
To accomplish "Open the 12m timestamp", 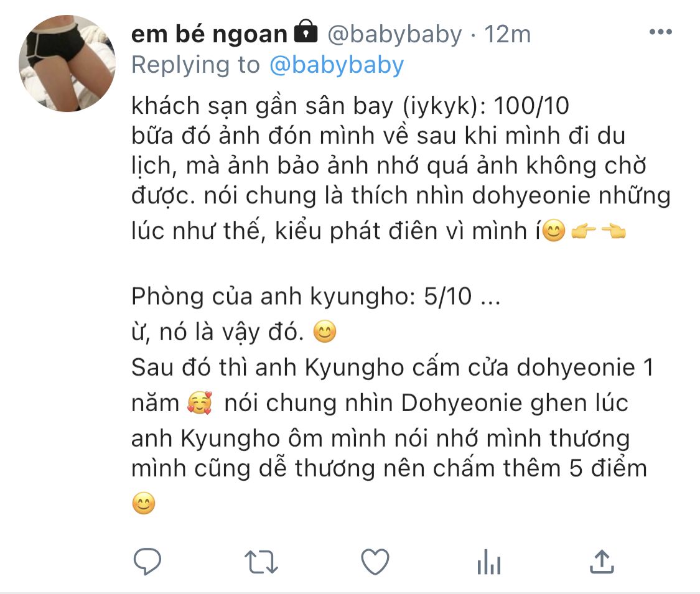I will pos(508,34).
